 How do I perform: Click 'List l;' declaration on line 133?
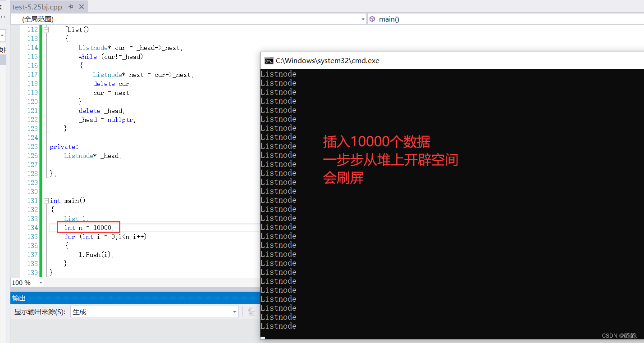coord(77,219)
